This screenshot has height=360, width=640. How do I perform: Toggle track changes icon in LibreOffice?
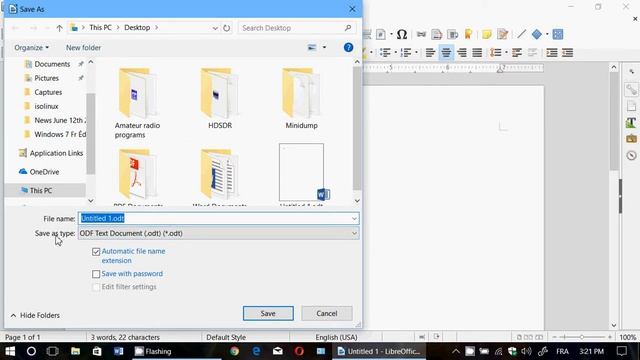click(503, 34)
